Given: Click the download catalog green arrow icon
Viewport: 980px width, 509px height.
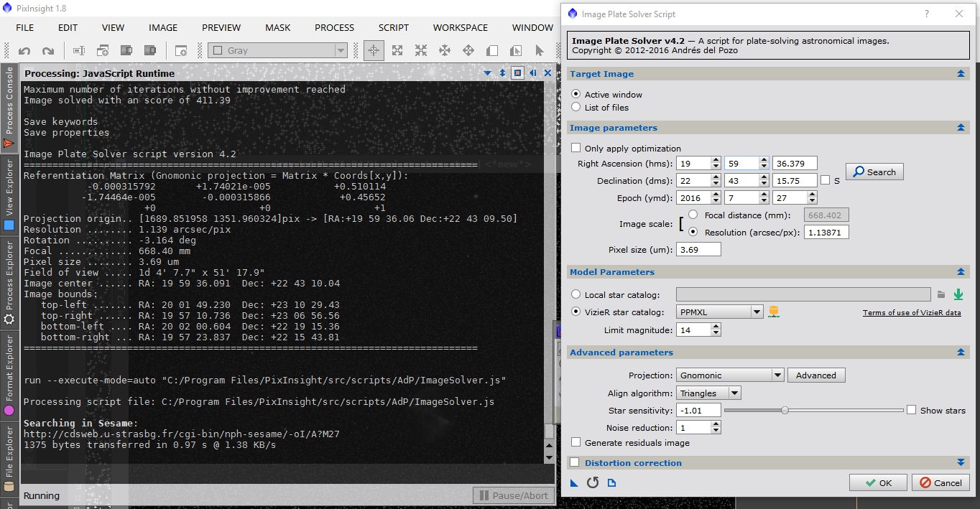Looking at the screenshot, I should click(958, 294).
